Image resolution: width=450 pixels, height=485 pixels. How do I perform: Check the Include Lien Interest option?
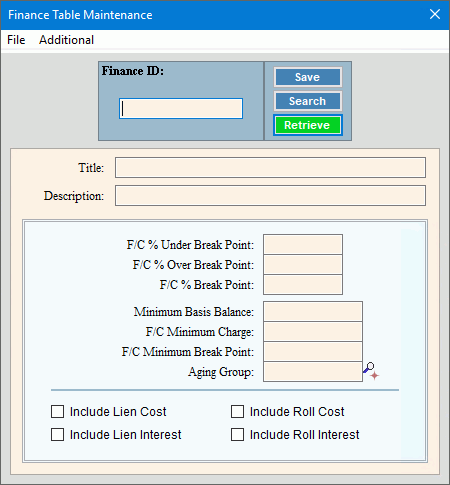pyautogui.click(x=57, y=435)
